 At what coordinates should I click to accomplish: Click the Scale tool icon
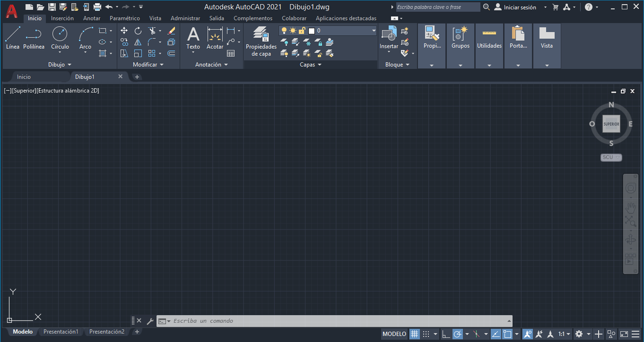138,53
